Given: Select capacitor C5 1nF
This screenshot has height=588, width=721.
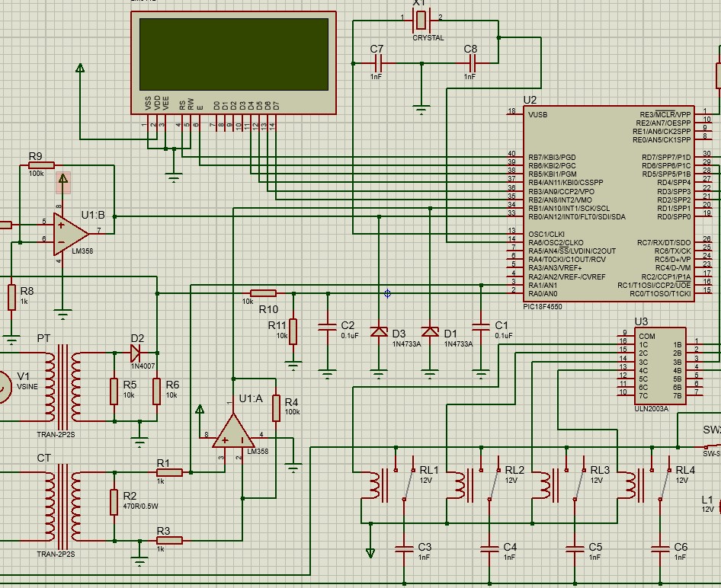Looking at the screenshot, I should tap(575, 548).
